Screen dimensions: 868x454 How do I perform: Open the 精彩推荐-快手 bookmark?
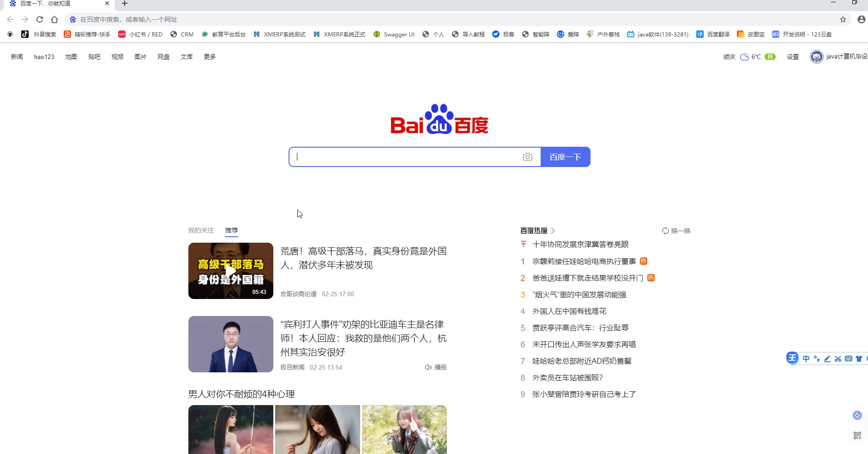click(87, 34)
